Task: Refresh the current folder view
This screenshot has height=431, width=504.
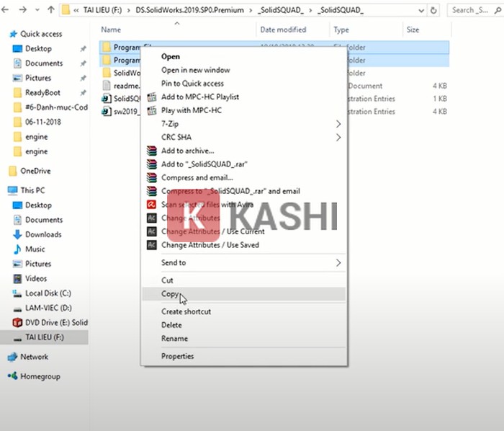Action: pos(433,10)
